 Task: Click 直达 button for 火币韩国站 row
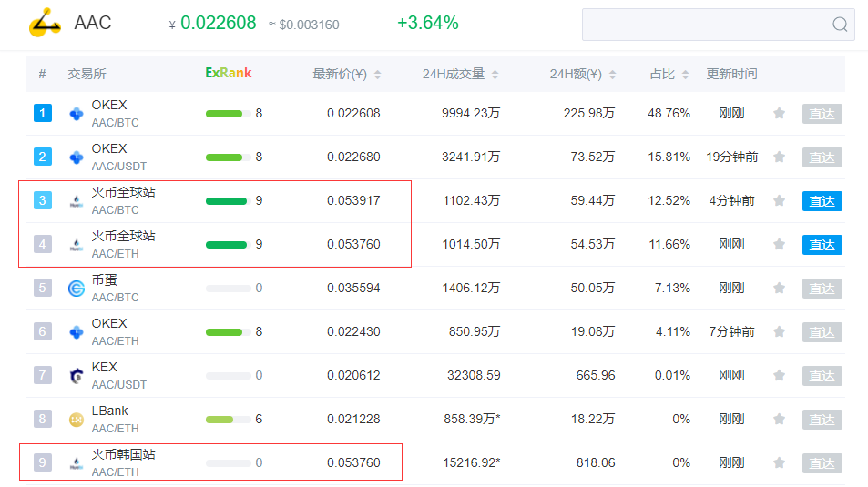(822, 463)
